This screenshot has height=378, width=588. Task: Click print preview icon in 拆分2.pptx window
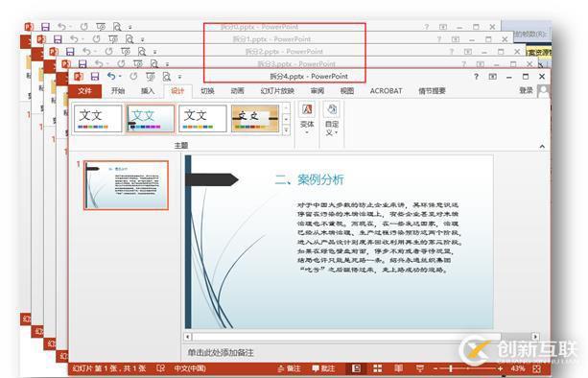tap(142, 52)
